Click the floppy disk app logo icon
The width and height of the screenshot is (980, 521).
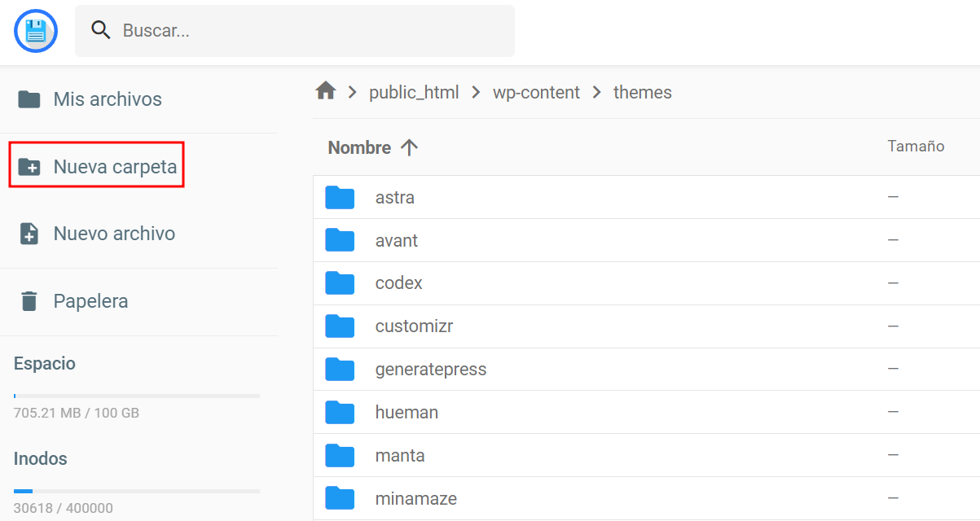(35, 30)
